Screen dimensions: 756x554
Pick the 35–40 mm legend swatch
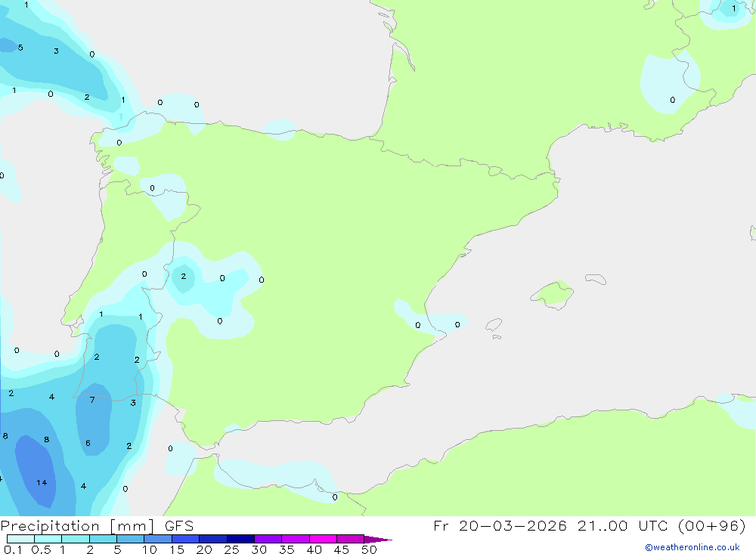(x=296, y=539)
